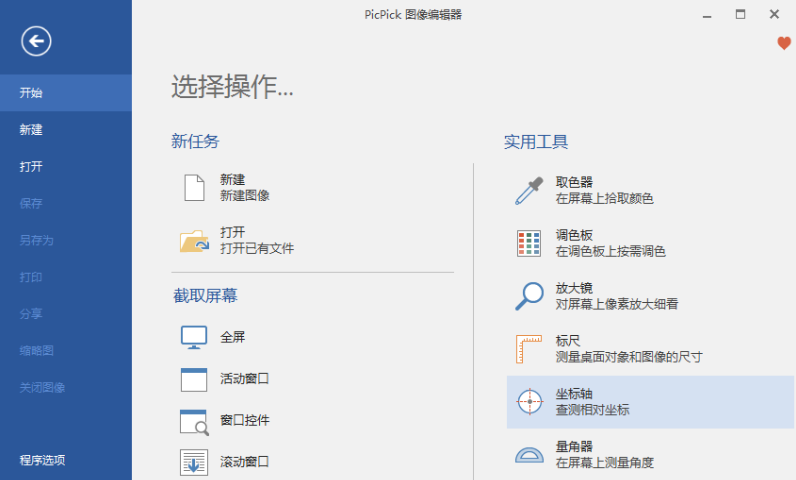Maximize the PicPick window
Screen dimensions: 796x480
[x=741, y=14]
